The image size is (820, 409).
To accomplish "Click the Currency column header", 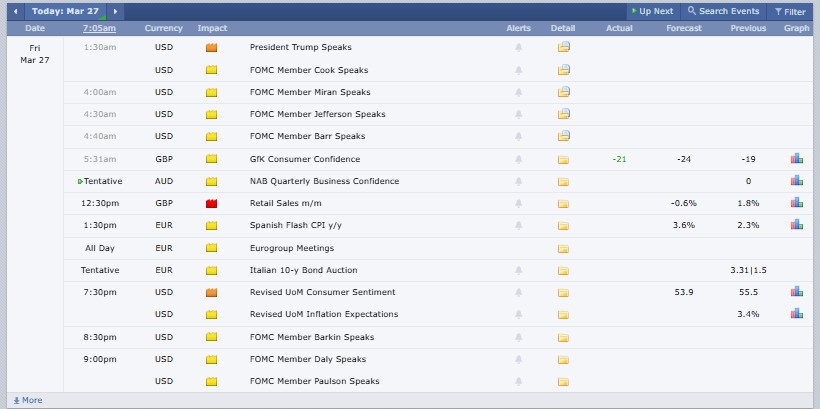I will click(x=164, y=28).
